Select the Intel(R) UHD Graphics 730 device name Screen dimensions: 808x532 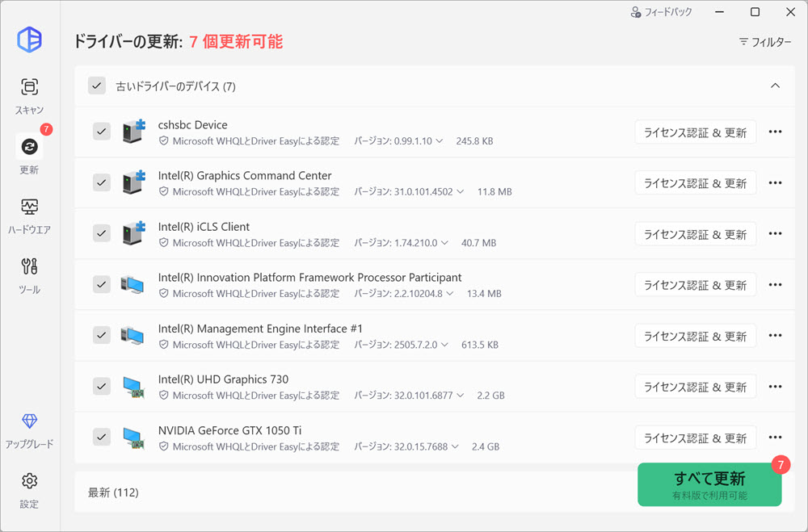tap(223, 379)
